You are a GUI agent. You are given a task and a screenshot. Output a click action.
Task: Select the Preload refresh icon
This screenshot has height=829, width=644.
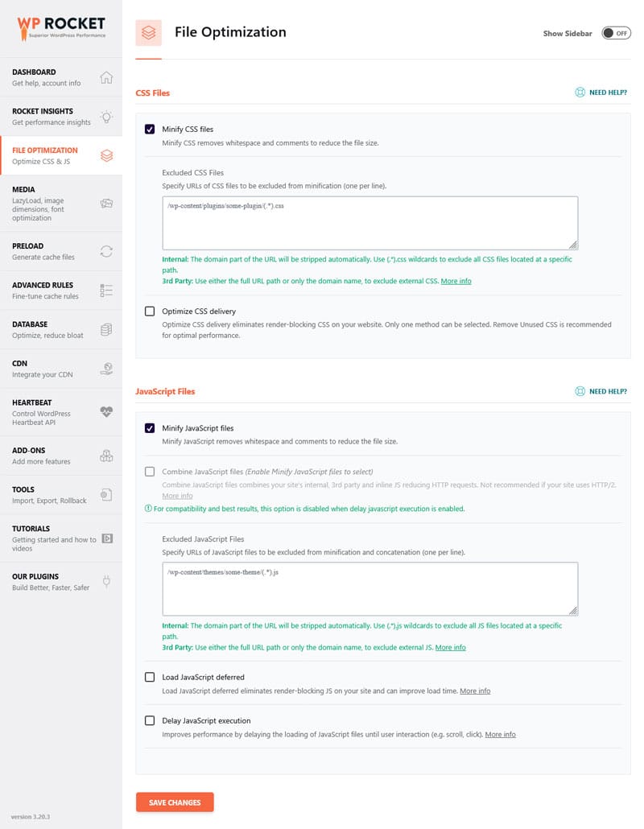[x=106, y=251]
